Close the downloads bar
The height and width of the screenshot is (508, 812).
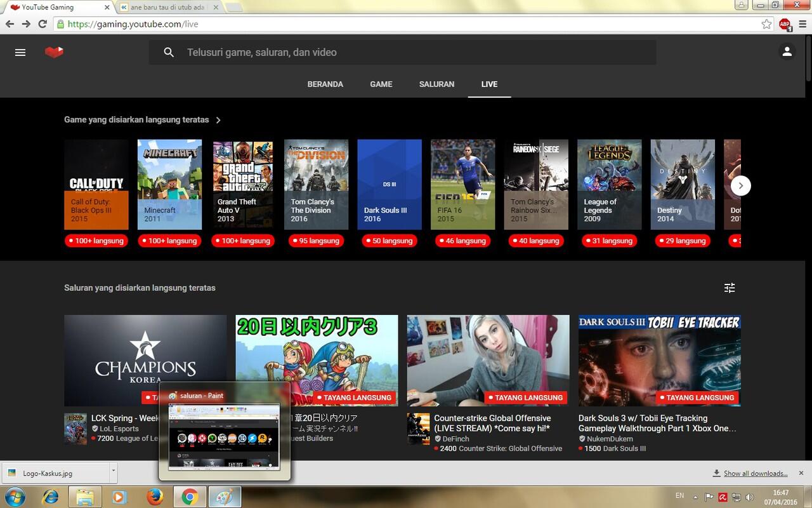pyautogui.click(x=801, y=473)
